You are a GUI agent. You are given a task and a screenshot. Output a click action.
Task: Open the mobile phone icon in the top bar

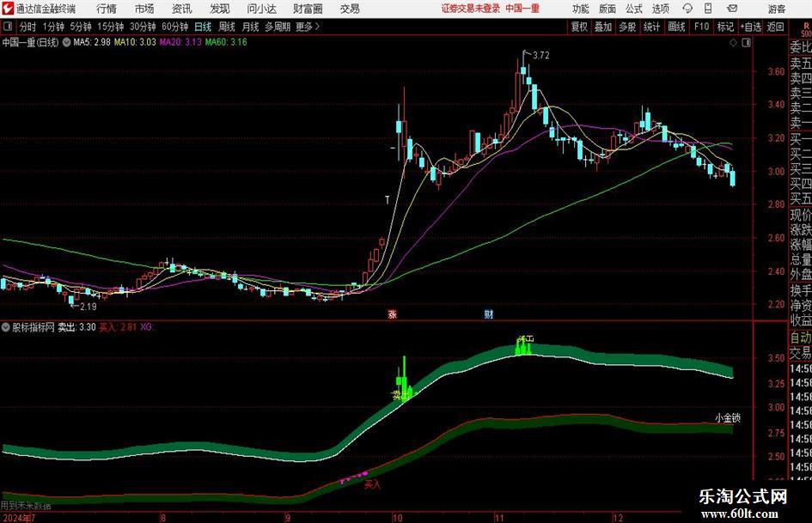[x=708, y=9]
